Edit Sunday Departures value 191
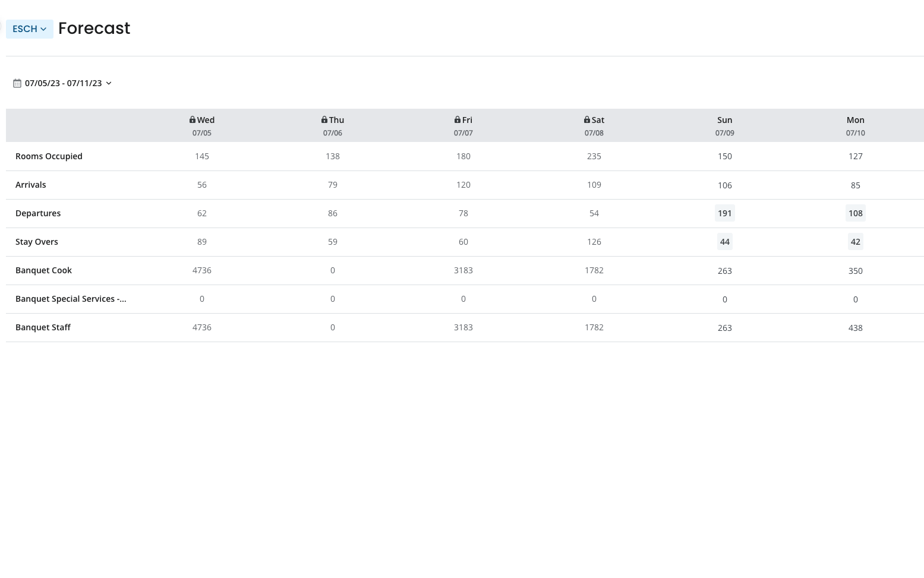The image size is (924, 578). click(x=724, y=213)
